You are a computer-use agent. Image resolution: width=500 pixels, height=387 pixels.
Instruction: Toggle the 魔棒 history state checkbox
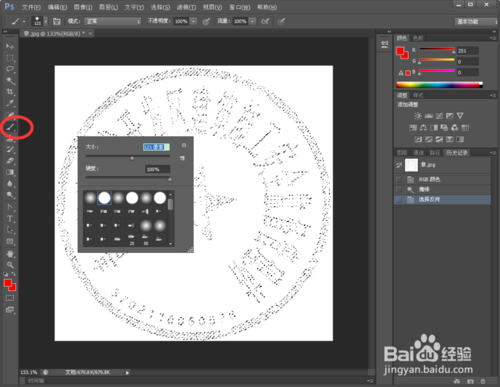[398, 190]
